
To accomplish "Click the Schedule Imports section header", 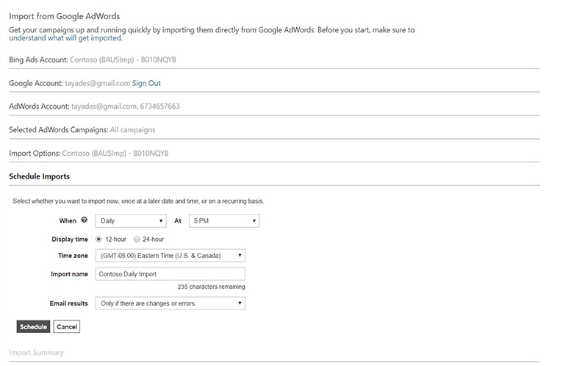I will (x=39, y=176).
